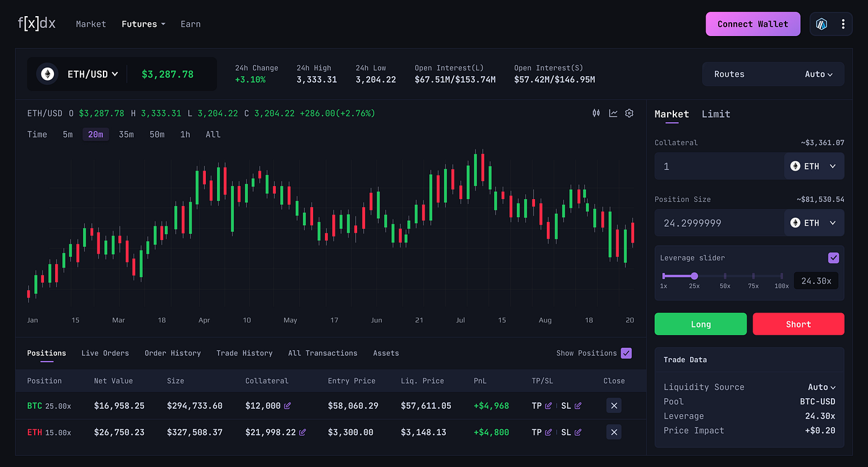868x467 pixels.
Task: Go to the Earn nav item
Action: click(x=190, y=24)
